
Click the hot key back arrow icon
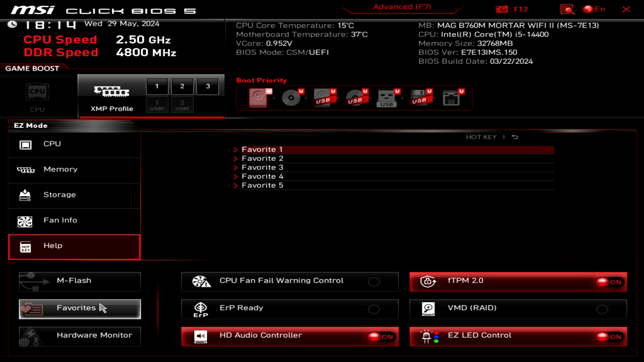pos(515,137)
